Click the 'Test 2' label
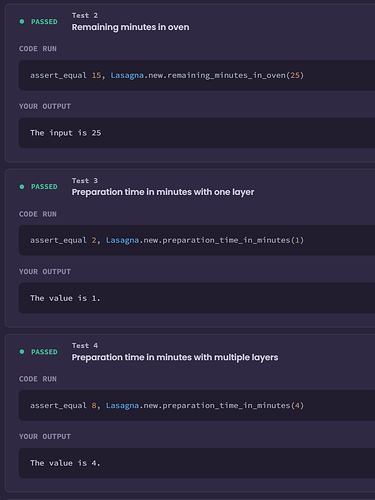The height and width of the screenshot is (500, 375). click(x=85, y=15)
